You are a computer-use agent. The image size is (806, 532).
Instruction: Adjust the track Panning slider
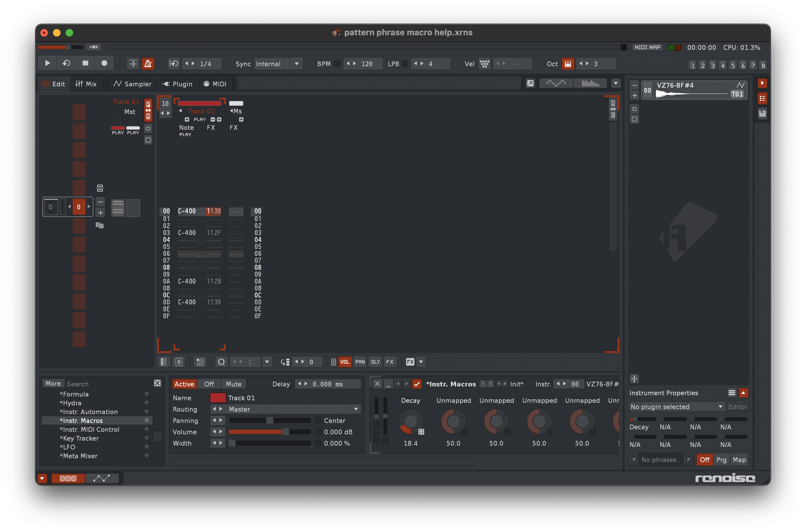tap(270, 421)
